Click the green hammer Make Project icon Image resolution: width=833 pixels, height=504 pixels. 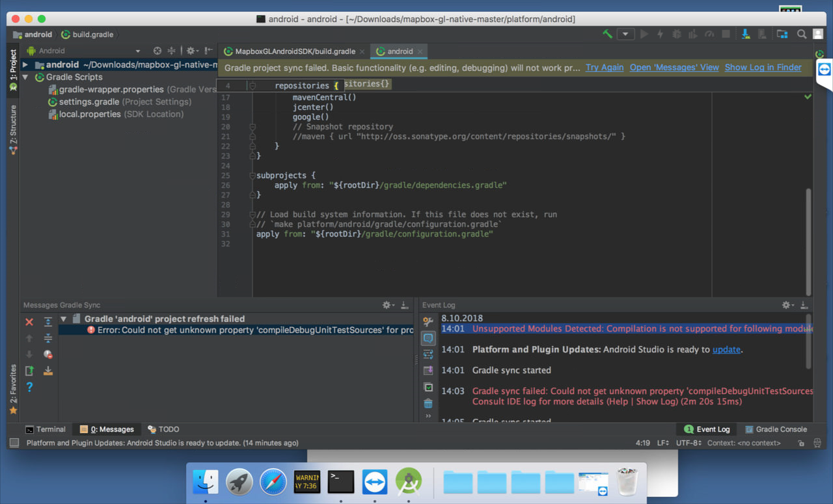[x=607, y=34]
